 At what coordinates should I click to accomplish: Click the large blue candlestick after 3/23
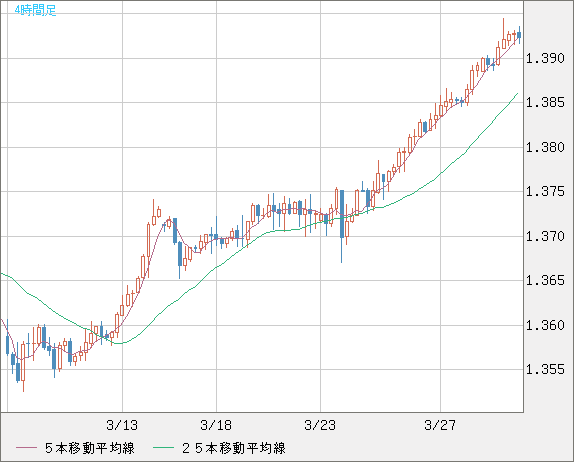[x=342, y=214]
